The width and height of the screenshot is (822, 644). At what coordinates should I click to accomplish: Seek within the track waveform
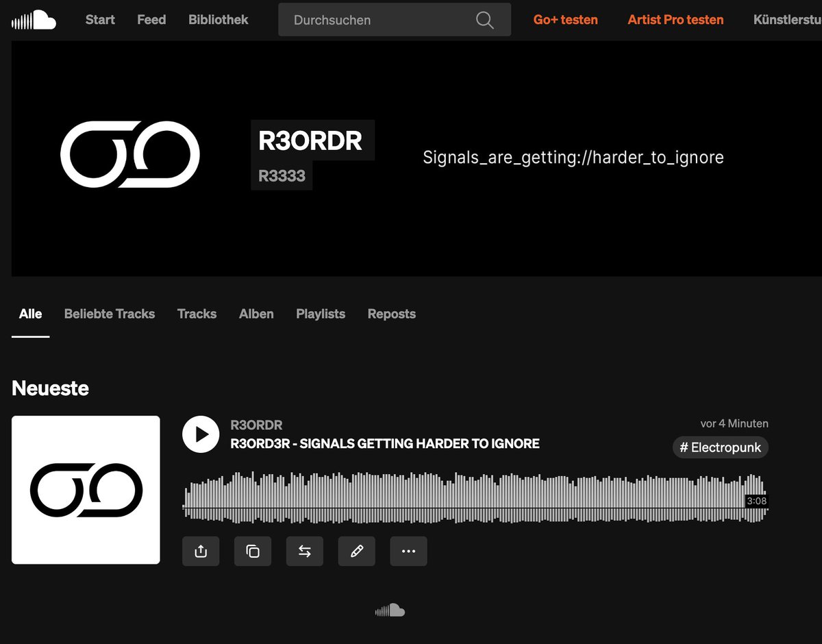click(x=475, y=497)
